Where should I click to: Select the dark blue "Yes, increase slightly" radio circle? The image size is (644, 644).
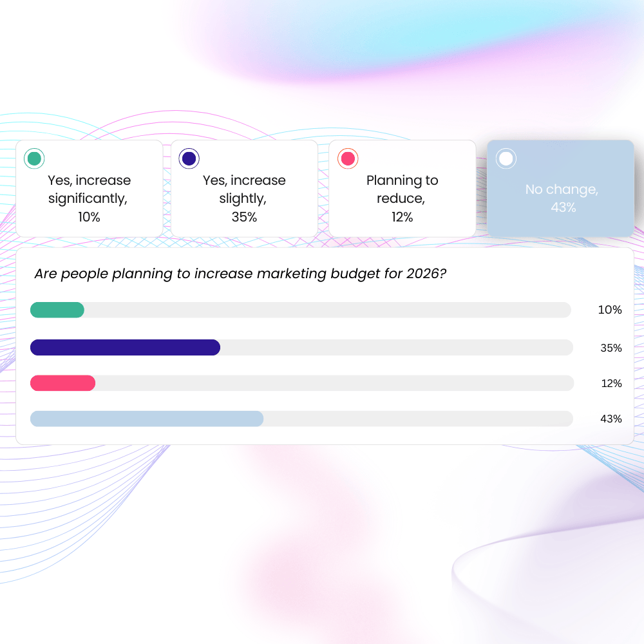click(189, 158)
